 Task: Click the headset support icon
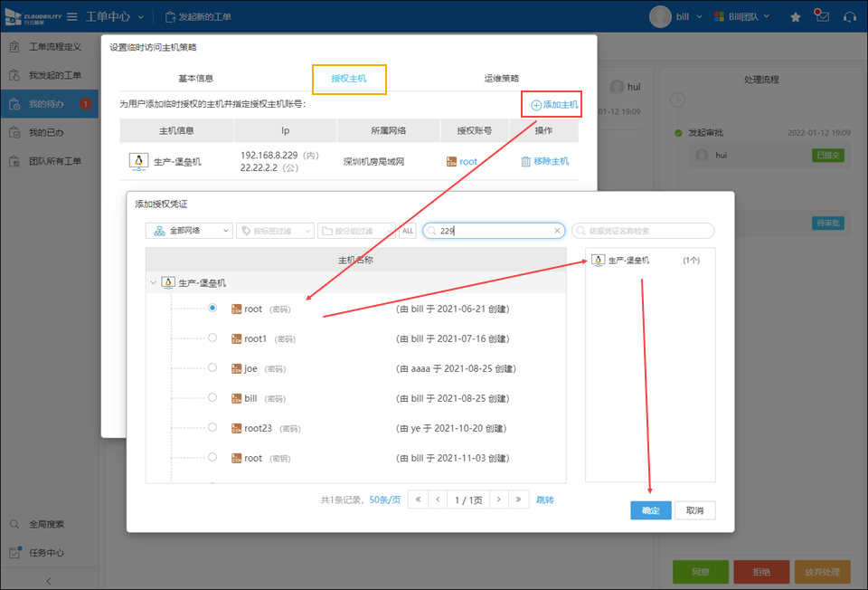(x=849, y=16)
